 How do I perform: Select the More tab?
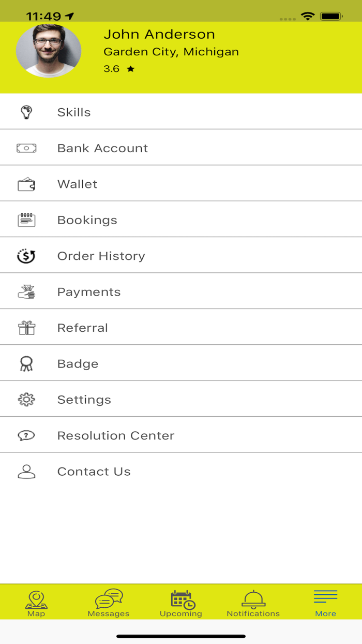(325, 601)
